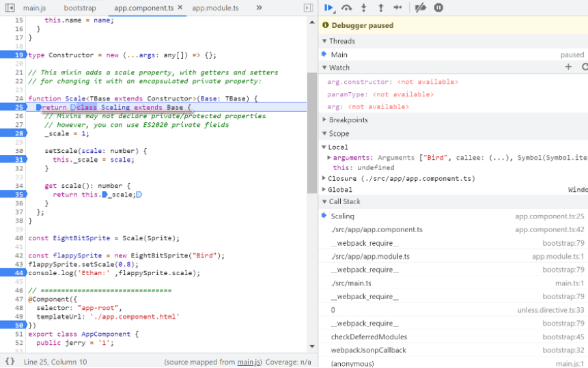Step out of current function
This screenshot has width=588, height=368.
tap(381, 8)
